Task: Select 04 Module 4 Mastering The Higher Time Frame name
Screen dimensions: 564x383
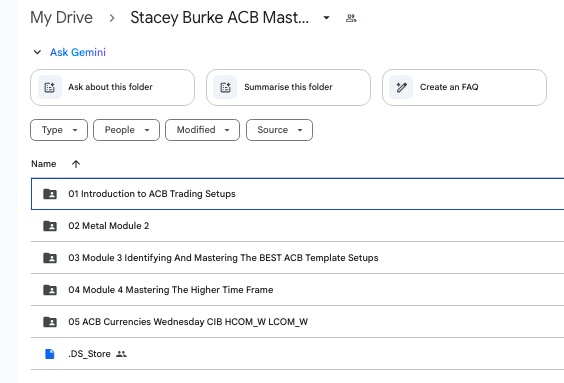Action: tap(170, 290)
